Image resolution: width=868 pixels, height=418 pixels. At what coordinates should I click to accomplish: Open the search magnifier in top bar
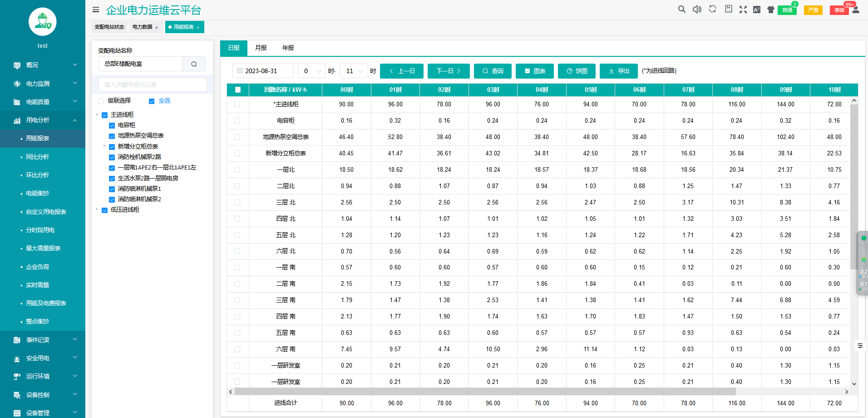click(681, 9)
